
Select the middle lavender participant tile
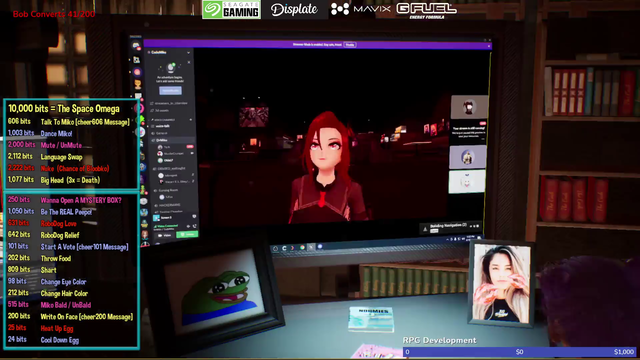point(468,157)
